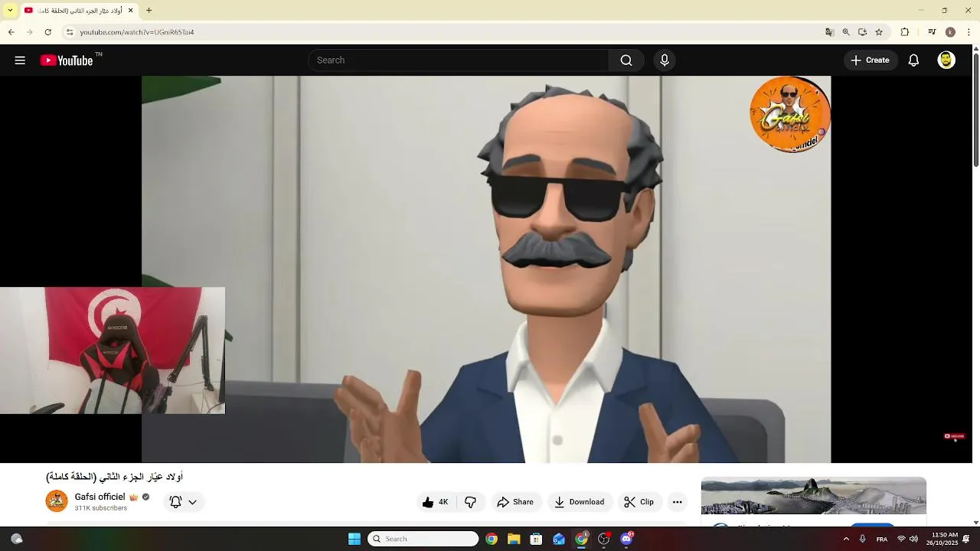Go to the YouTube home logo
The image size is (980, 551).
click(67, 60)
